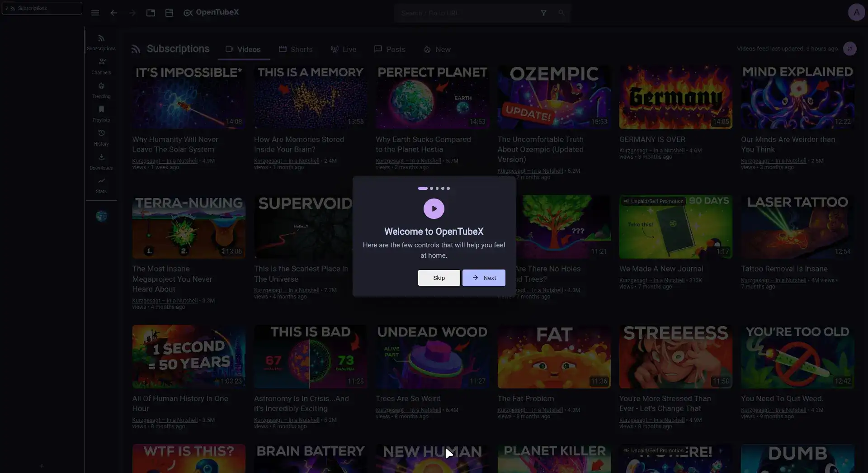The height and width of the screenshot is (473, 868).
Task: Switch to the Posts tab
Action: click(390, 49)
